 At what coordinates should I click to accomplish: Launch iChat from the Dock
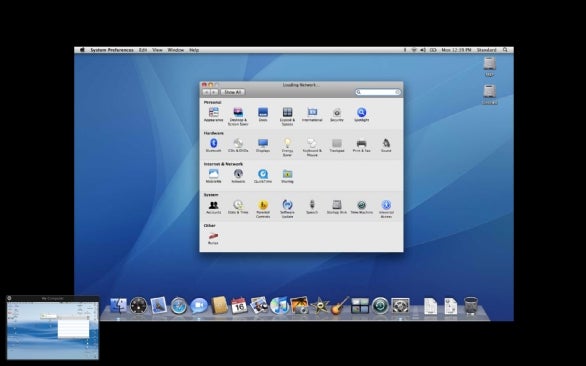(x=199, y=306)
